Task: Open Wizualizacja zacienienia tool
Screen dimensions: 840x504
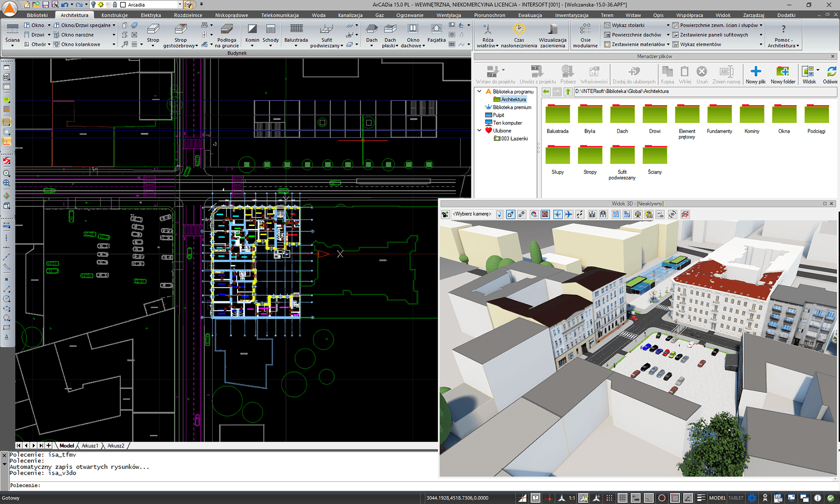Action: point(552,35)
